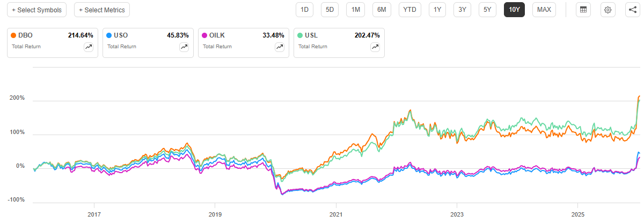This screenshot has height=223, width=644.
Task: Switch to the 1D time range
Action: (304, 10)
